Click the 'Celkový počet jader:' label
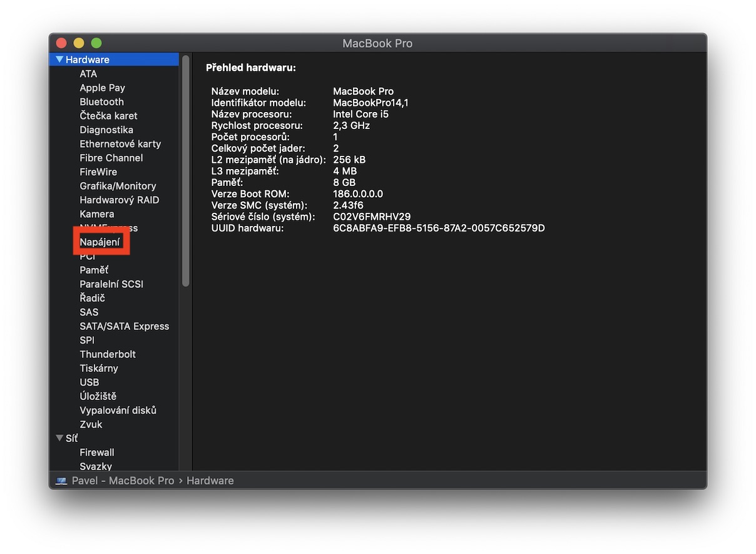Image resolution: width=756 pixels, height=554 pixels. tap(258, 148)
